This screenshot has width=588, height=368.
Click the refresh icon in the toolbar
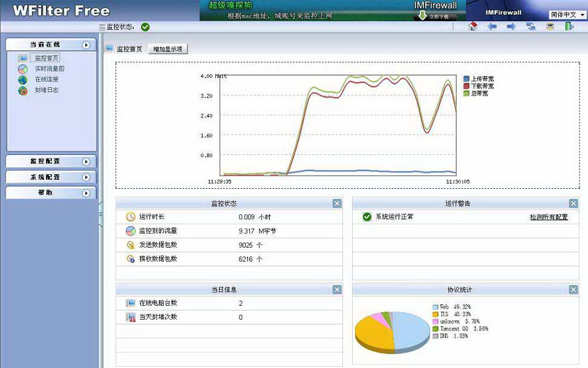(x=531, y=27)
